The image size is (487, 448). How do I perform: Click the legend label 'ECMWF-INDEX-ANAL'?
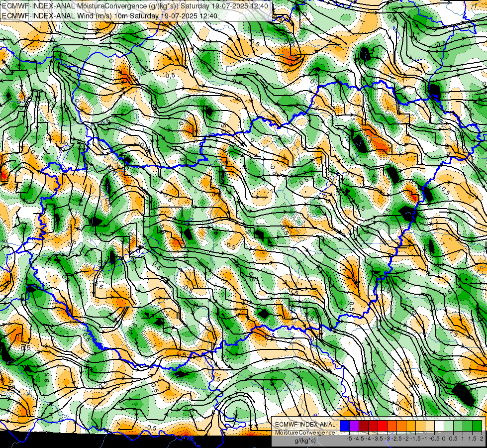[x=305, y=425]
